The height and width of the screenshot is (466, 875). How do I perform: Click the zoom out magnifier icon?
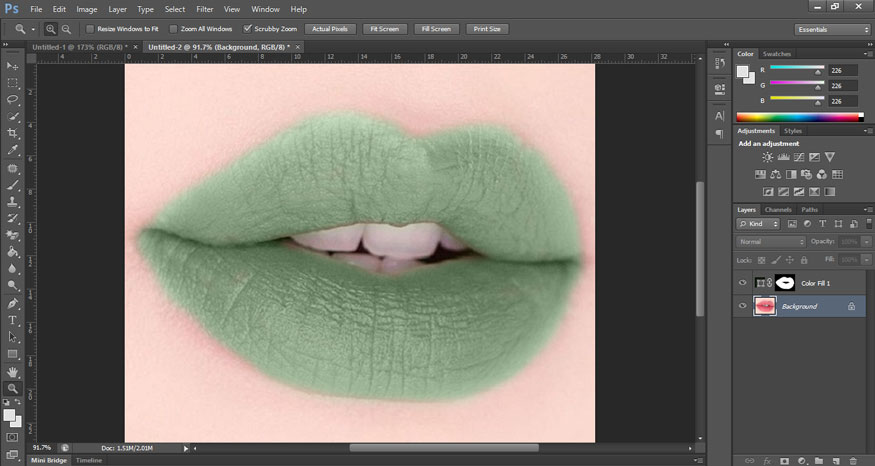[x=66, y=29]
